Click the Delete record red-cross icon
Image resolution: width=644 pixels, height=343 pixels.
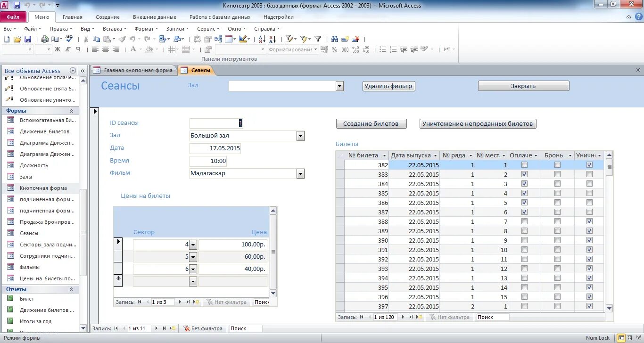(x=356, y=39)
